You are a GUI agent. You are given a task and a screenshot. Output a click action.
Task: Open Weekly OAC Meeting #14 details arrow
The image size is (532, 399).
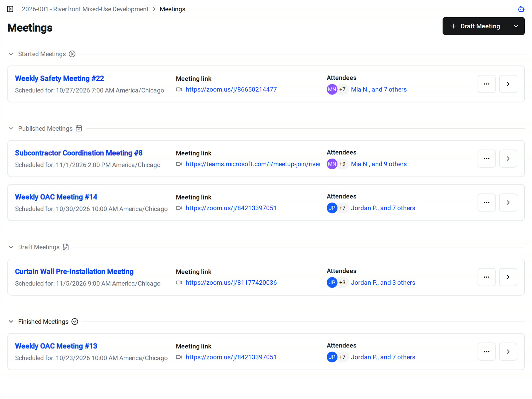(508, 202)
